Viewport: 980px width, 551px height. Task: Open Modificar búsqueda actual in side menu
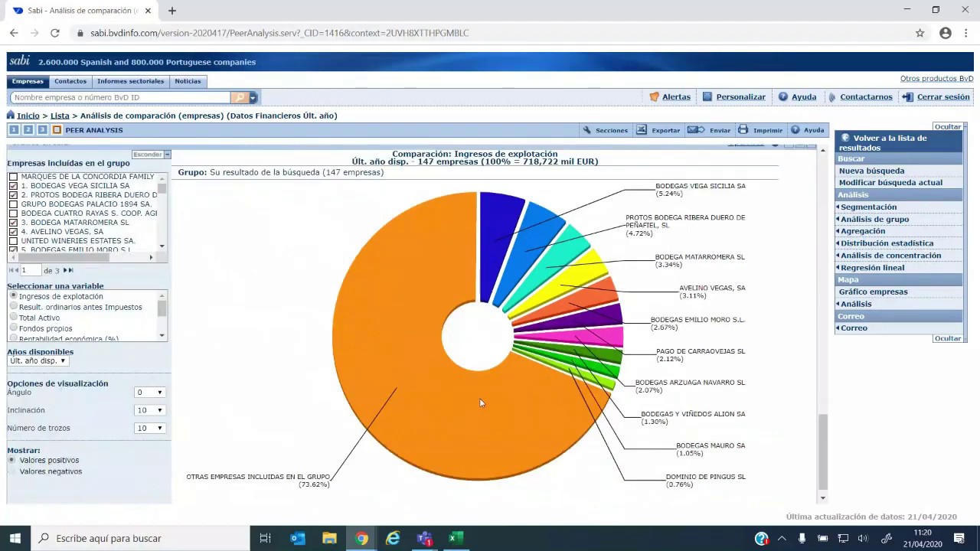tap(890, 183)
